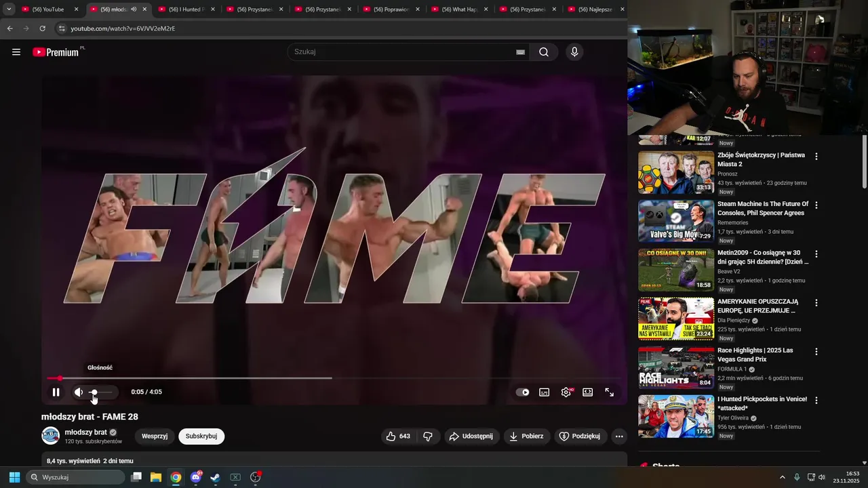
Task: Close the (56) YouTube tab
Action: [x=76, y=9]
